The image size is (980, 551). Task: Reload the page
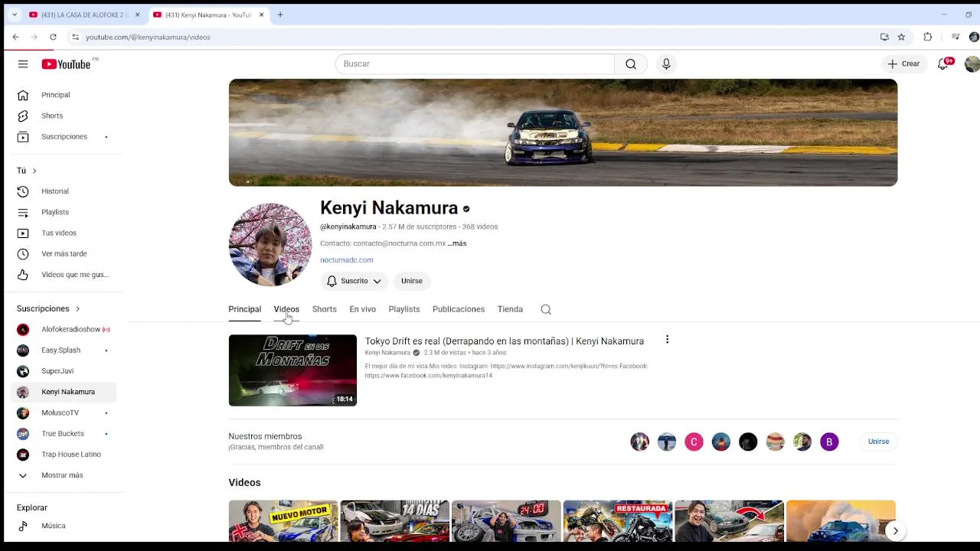[53, 37]
